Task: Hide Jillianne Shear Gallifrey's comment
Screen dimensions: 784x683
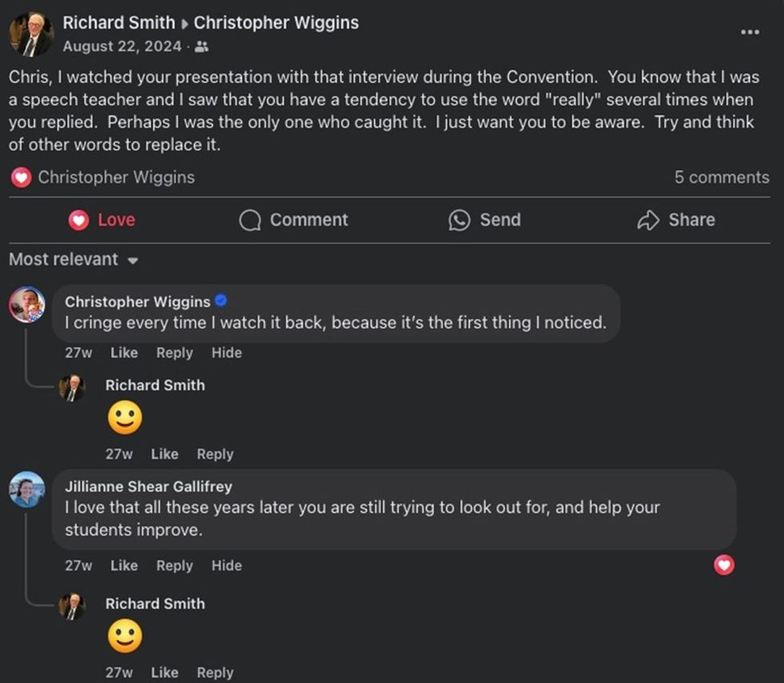Action: pos(226,565)
